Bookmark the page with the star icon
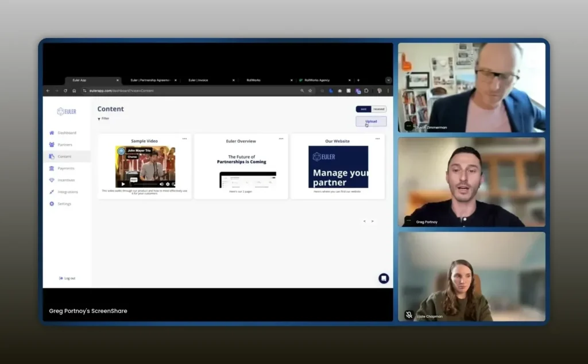Viewport: 588px width, 364px height. click(x=310, y=91)
